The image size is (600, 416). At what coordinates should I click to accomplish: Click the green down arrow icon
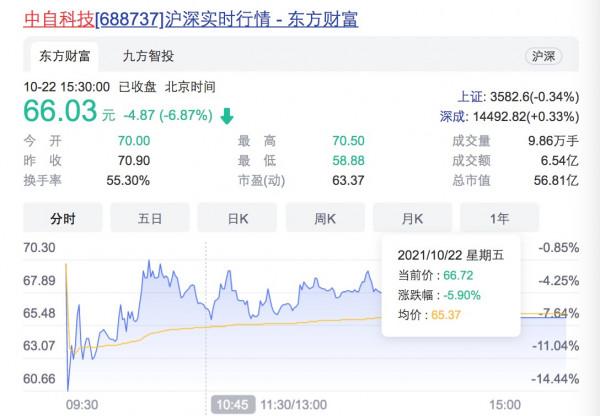[227, 116]
